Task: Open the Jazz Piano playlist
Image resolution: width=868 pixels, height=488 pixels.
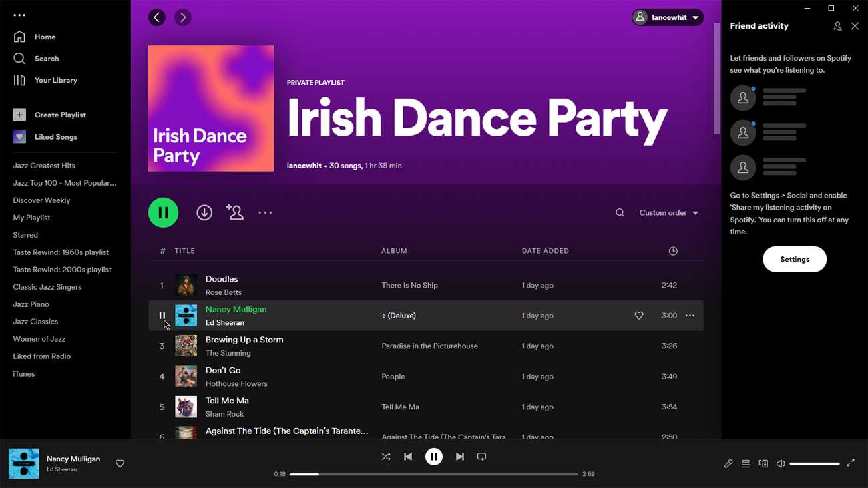Action: point(31,304)
